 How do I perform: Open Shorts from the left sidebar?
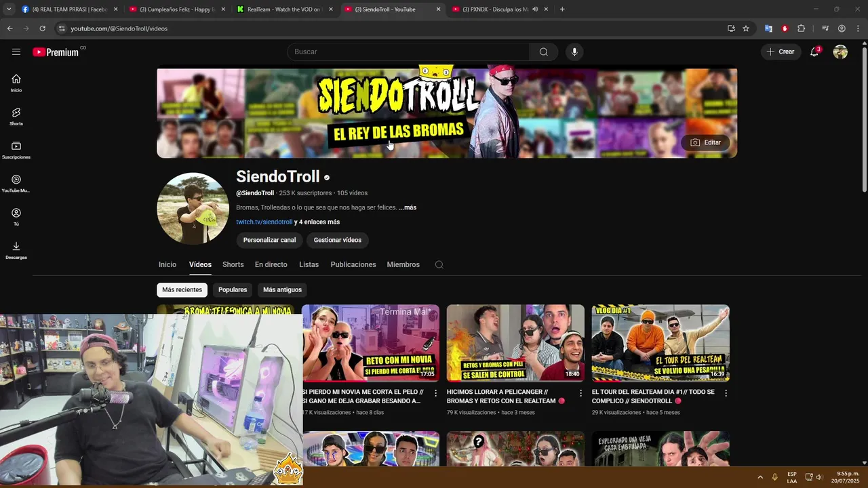coord(16,117)
